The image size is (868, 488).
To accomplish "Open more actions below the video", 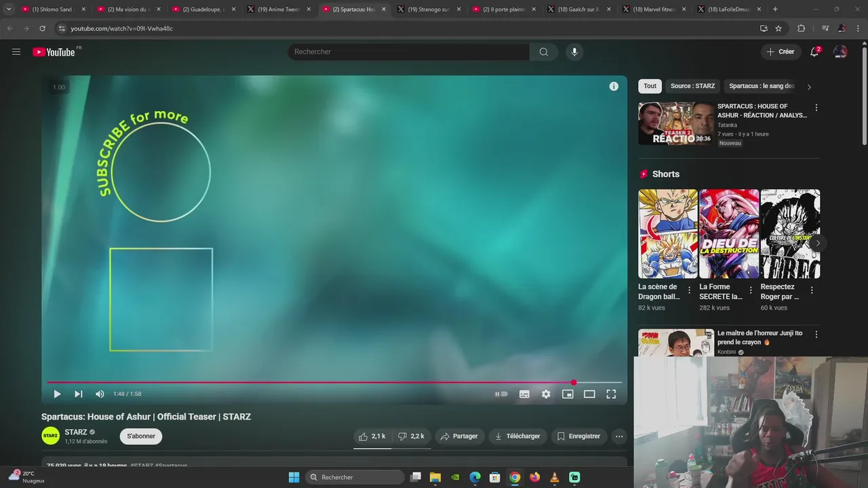I will [x=619, y=436].
